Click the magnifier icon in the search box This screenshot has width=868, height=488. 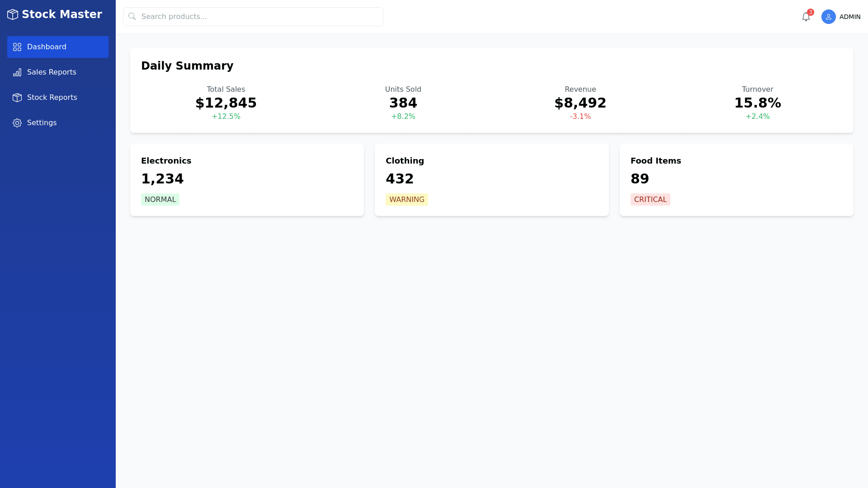click(x=132, y=17)
